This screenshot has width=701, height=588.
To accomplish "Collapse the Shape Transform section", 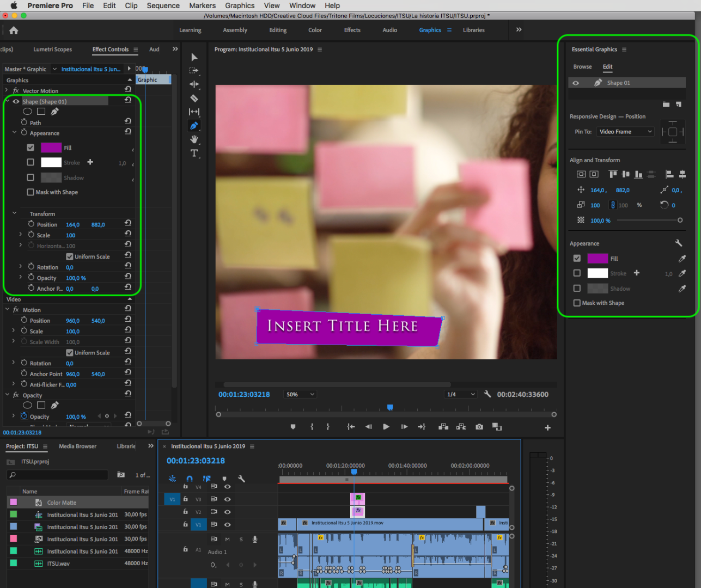I will pyautogui.click(x=15, y=213).
